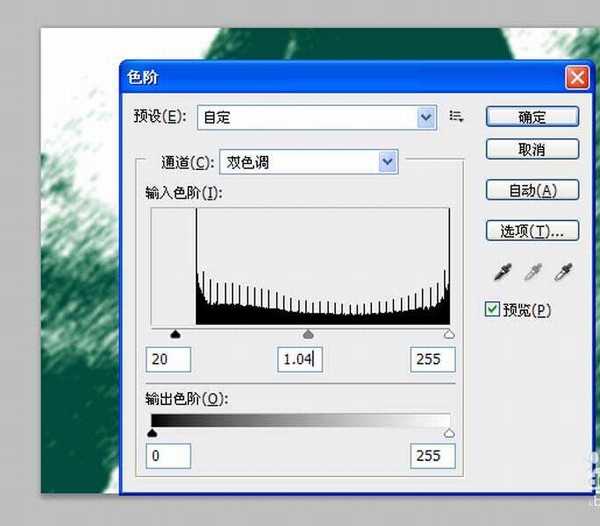Click the output levels black slider triangle
This screenshot has width=600, height=526.
(152, 433)
